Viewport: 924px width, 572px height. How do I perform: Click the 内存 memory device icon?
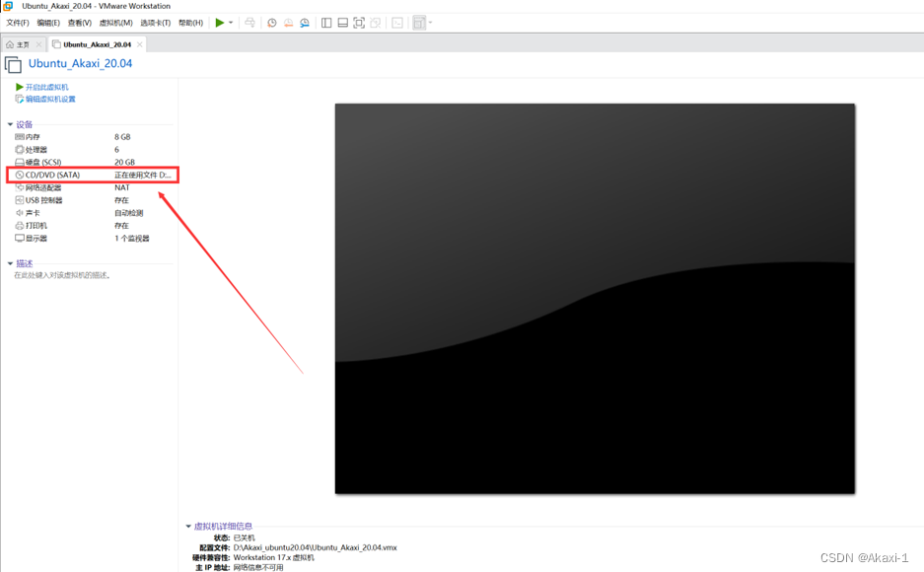tap(20, 137)
